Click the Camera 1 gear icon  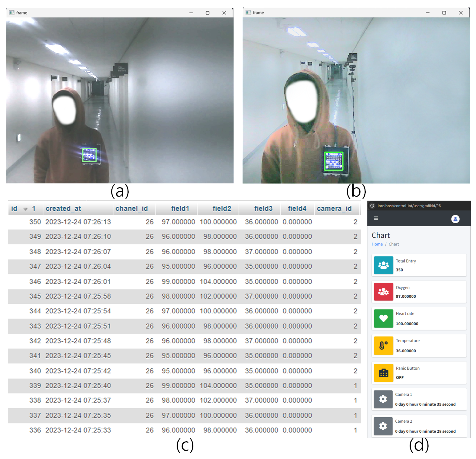click(383, 399)
